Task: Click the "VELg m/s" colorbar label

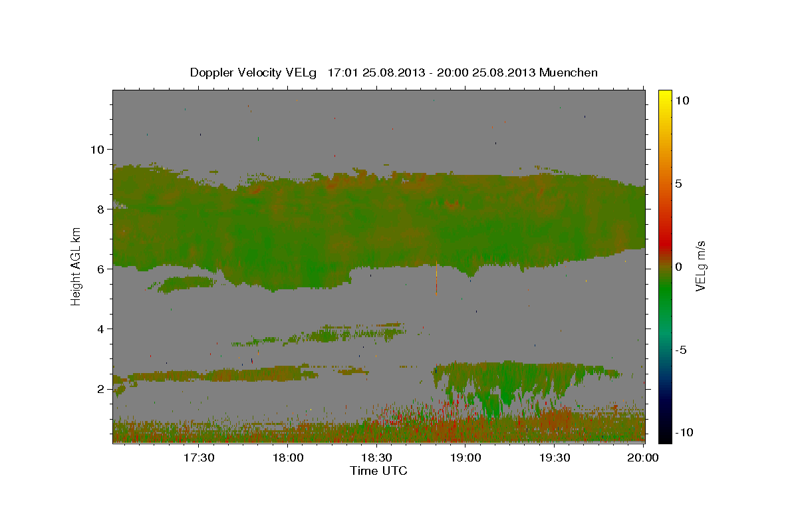Action: (701, 267)
